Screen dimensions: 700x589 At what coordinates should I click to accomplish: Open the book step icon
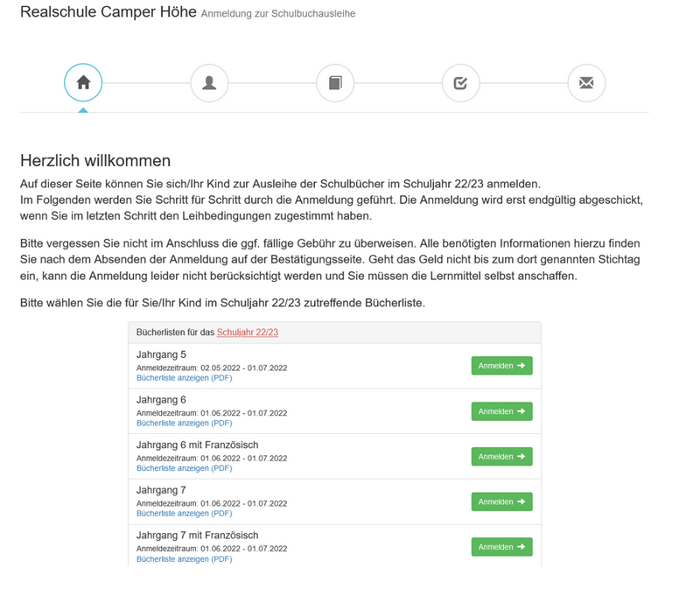(335, 83)
